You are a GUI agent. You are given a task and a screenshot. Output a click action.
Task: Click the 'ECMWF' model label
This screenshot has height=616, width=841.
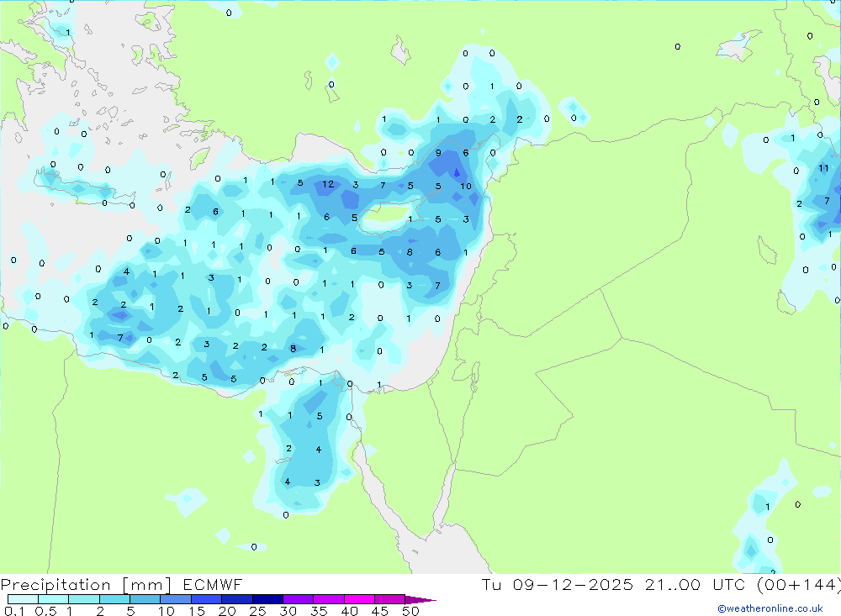tap(213, 584)
